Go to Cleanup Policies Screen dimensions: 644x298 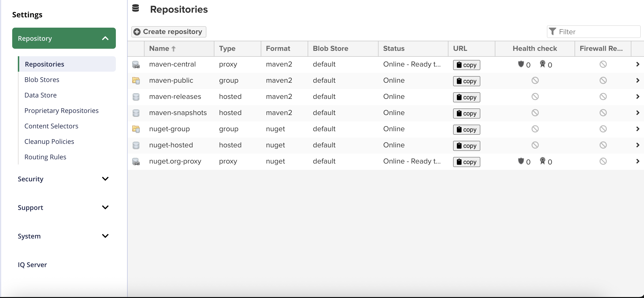point(49,142)
